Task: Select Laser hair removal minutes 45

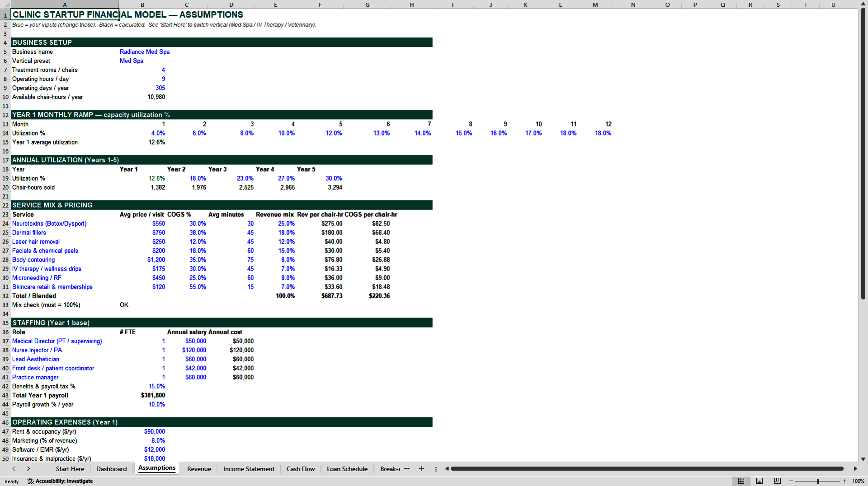Action: [231, 242]
